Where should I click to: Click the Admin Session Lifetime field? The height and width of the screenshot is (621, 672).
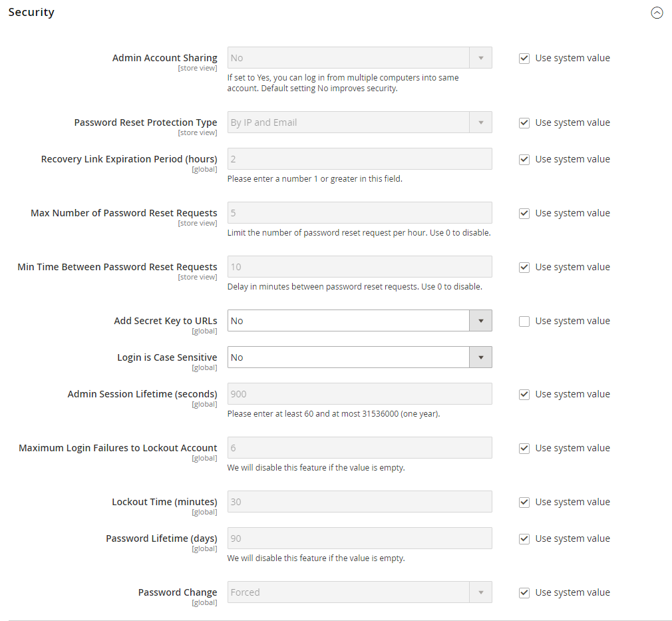coord(359,393)
